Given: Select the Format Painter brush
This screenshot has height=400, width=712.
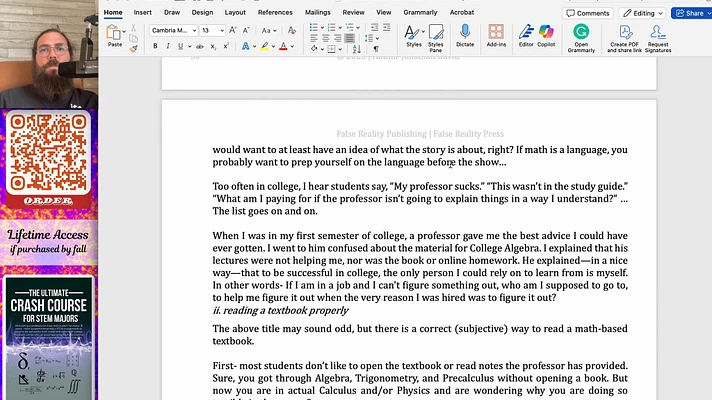Looking at the screenshot, I should [x=134, y=48].
